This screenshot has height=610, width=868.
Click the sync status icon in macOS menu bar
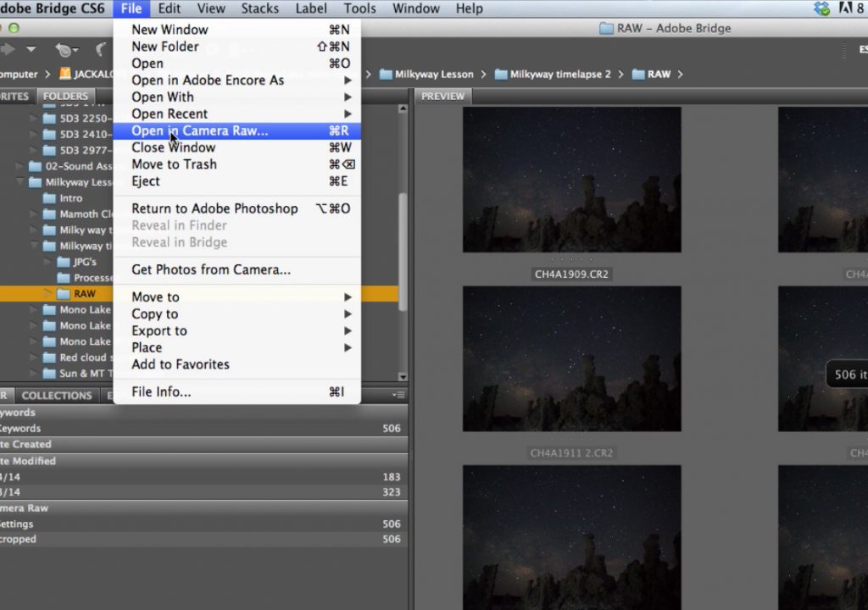point(822,8)
